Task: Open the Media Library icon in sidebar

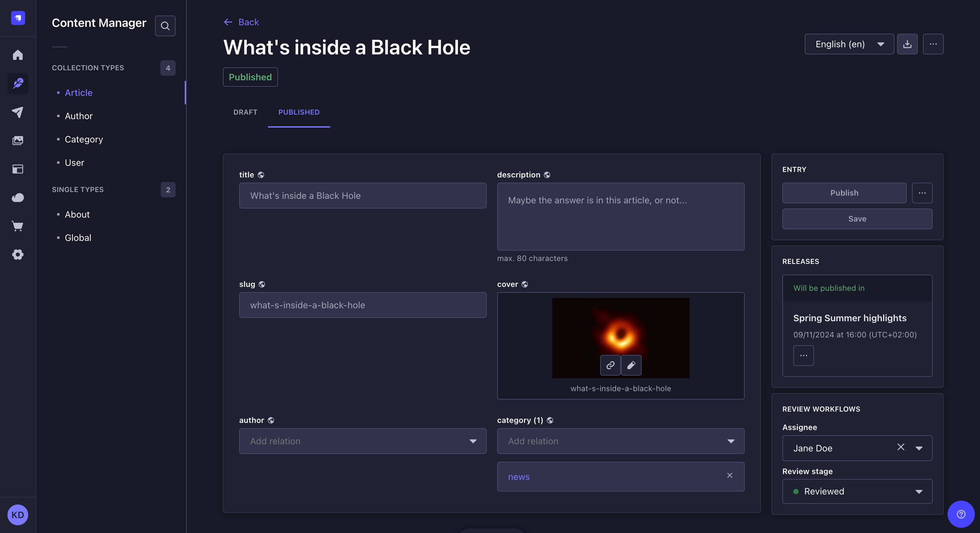Action: [x=17, y=140]
